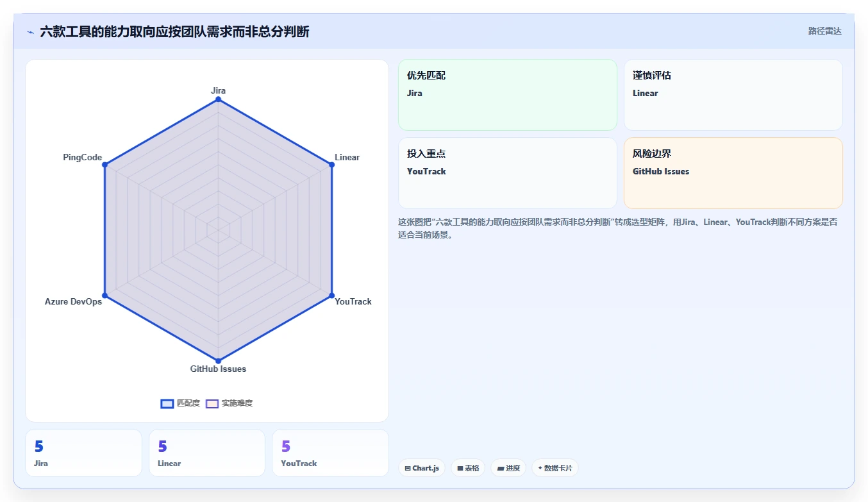Click the 表格 tag chip
Screen dimensions: 868x502
[x=468, y=468]
